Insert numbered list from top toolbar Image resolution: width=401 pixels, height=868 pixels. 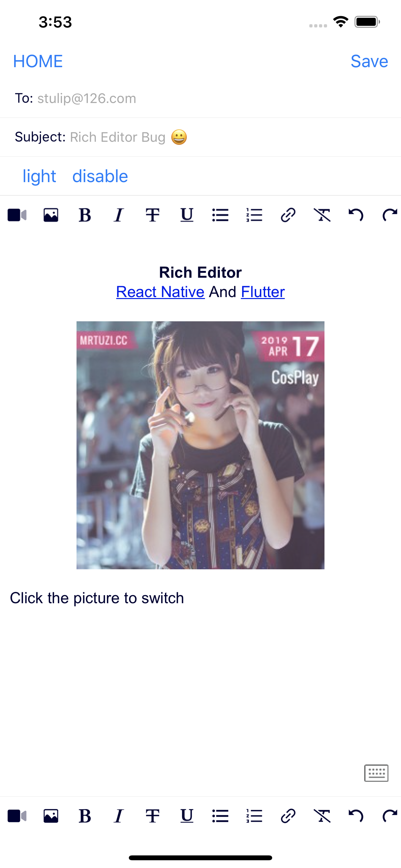(x=254, y=215)
